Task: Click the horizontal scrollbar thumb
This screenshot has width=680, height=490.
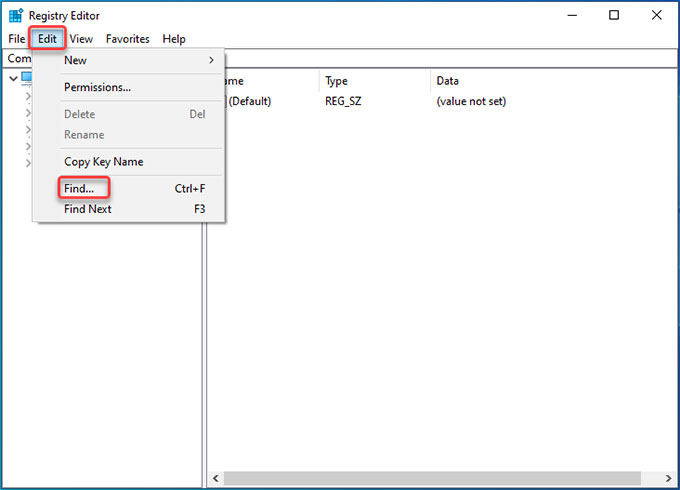Action: [432, 479]
